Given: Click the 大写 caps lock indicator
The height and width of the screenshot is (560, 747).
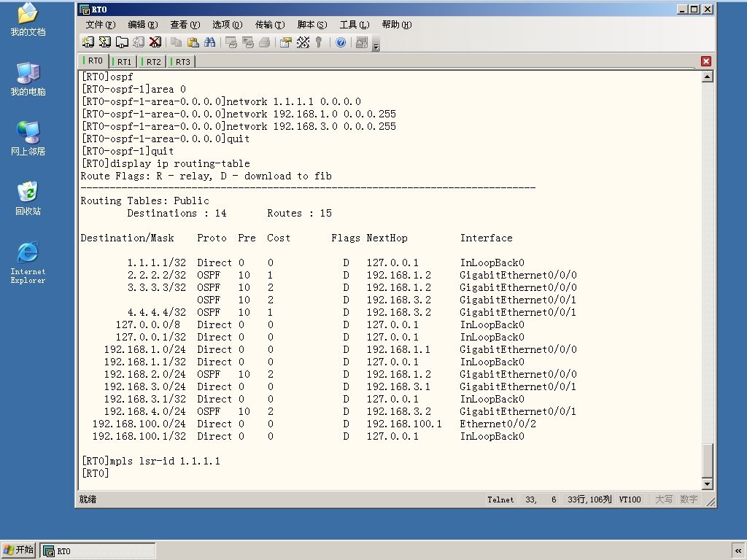Looking at the screenshot, I should 664,499.
